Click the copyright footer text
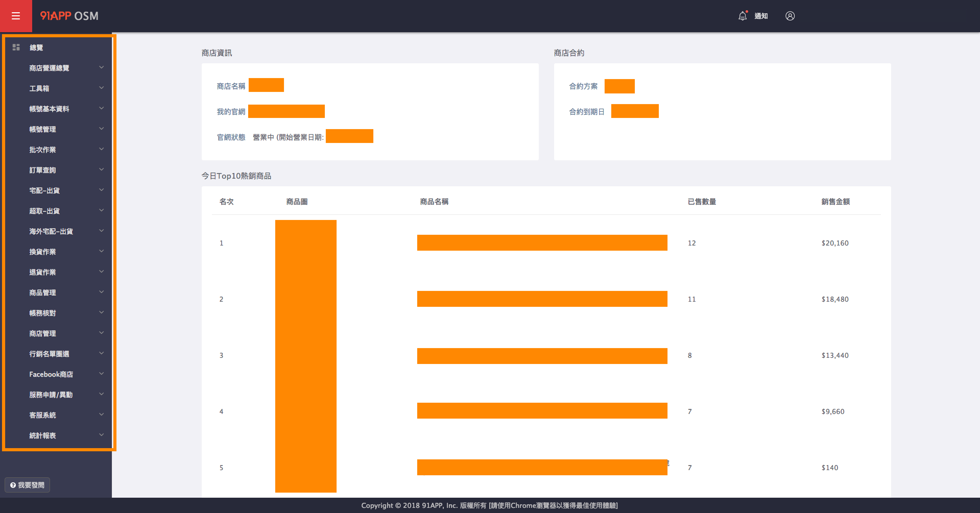The height and width of the screenshot is (513, 980). [489, 505]
